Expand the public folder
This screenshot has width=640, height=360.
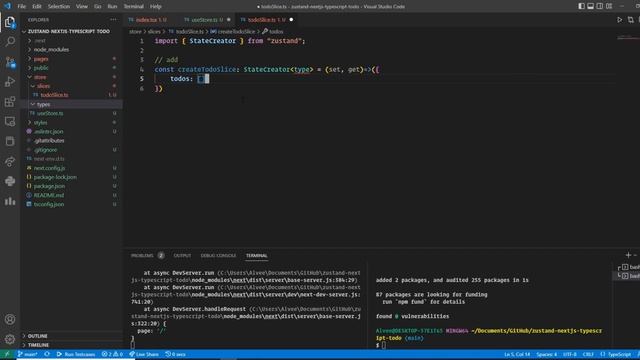[71, 68]
